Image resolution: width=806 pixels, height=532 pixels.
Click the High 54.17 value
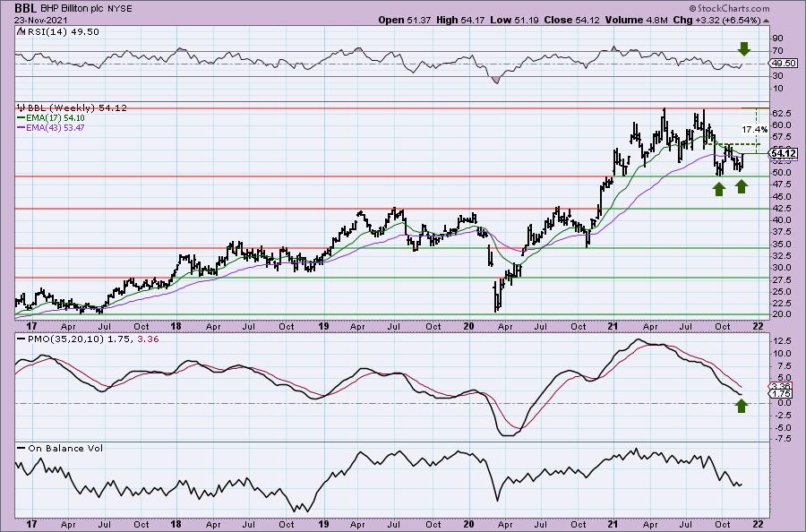pyautogui.click(x=460, y=20)
